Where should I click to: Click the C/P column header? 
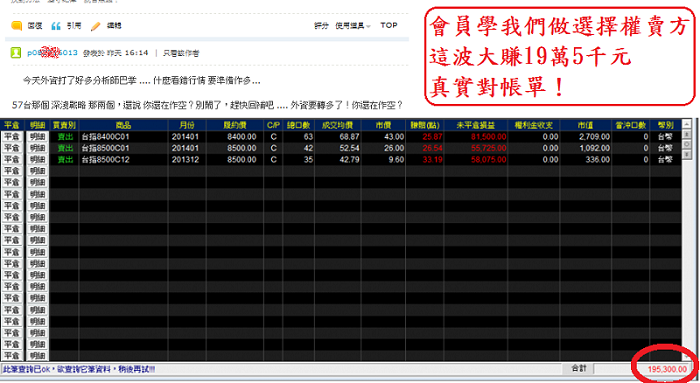[x=273, y=125]
